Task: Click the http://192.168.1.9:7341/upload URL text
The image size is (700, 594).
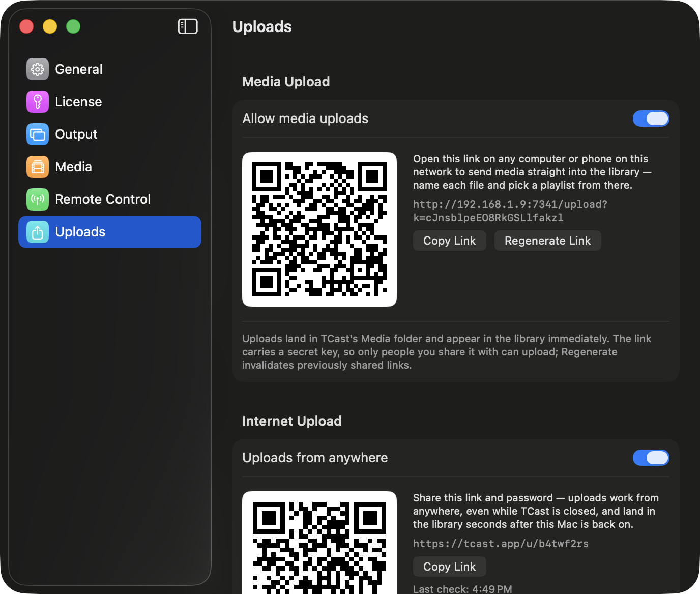Action: (510, 211)
